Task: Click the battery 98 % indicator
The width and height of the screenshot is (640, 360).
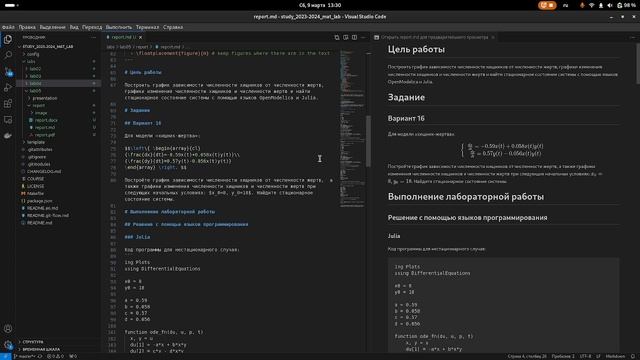Action: 626,5
